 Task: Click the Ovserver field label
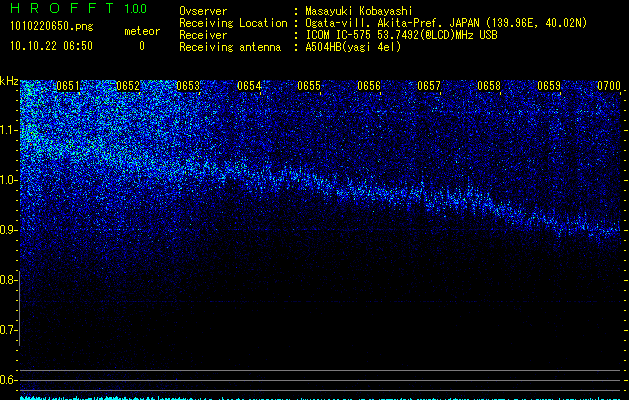coord(203,11)
